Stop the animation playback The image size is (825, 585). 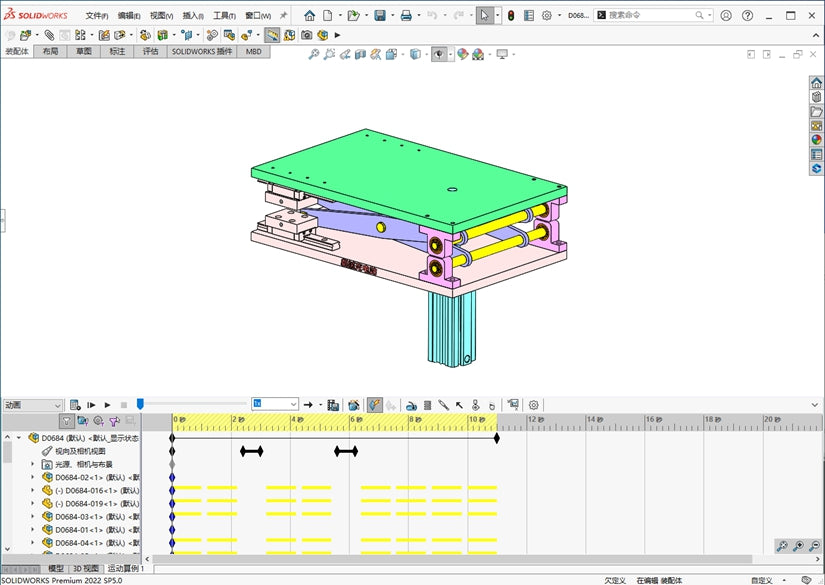click(x=124, y=405)
